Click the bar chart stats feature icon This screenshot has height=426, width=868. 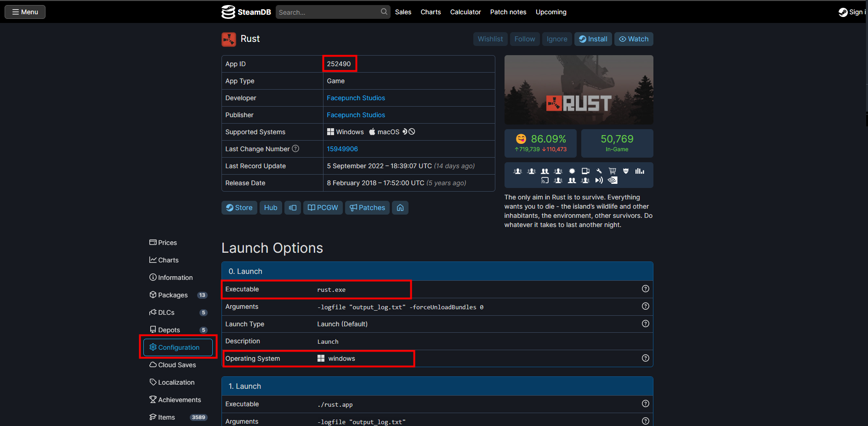pos(640,171)
